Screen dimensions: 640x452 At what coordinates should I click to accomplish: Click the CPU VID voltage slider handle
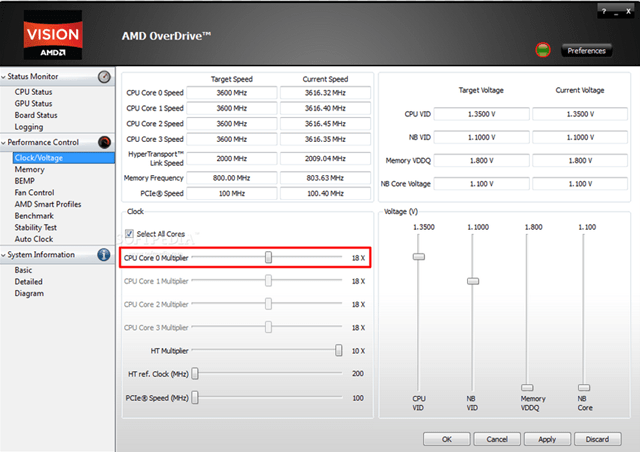418,256
